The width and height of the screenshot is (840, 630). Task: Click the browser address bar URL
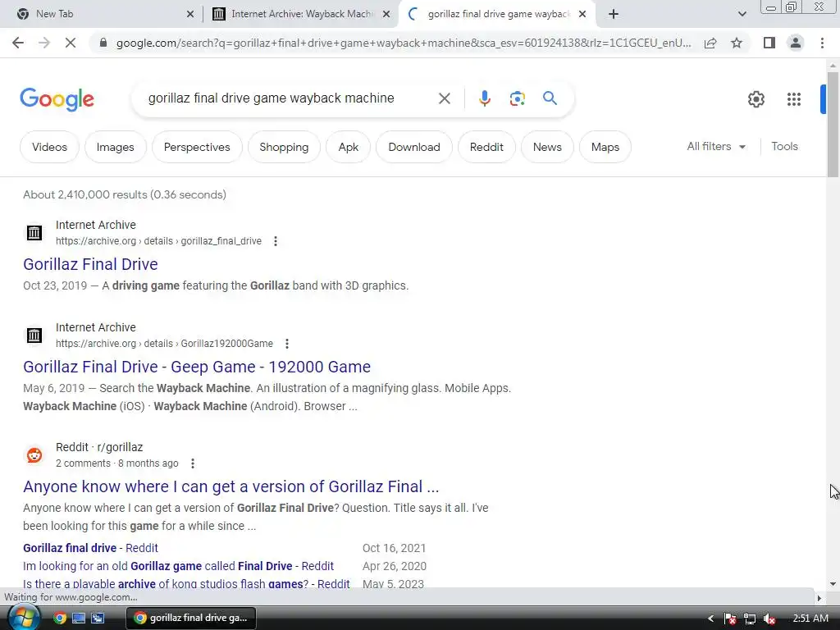point(403,43)
